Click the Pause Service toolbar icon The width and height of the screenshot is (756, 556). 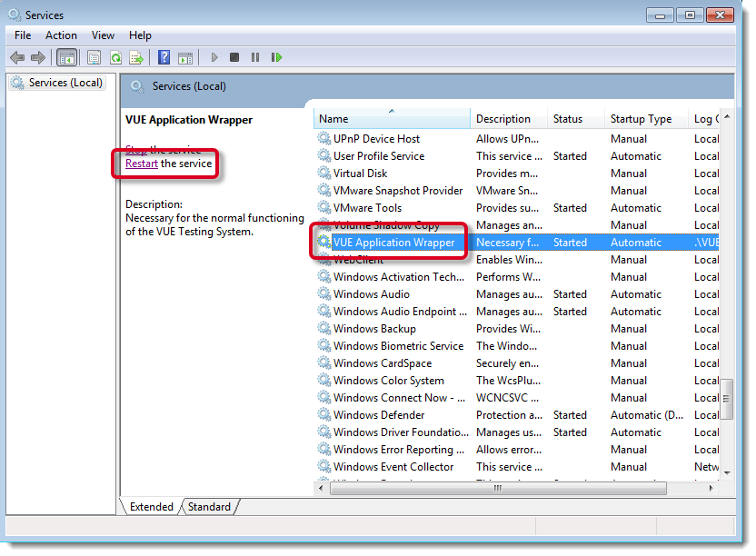255,58
